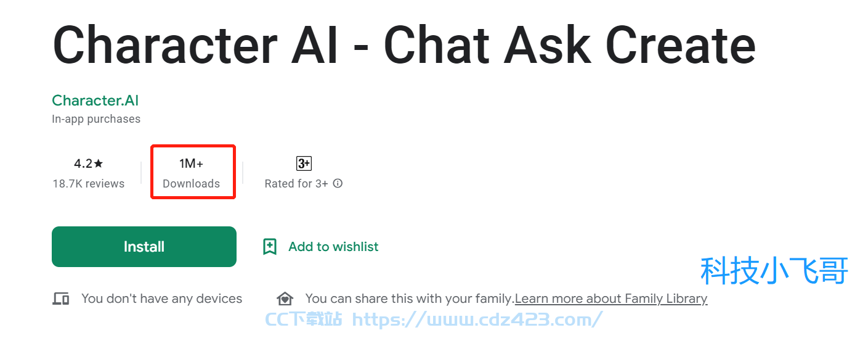Viewport: 868px width, 338px height.
Task: Click the You don't have any devices text
Action: (162, 299)
